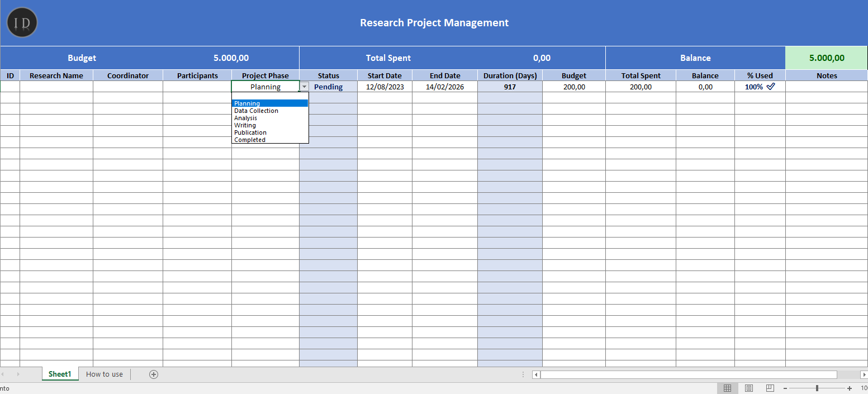
Task: Select the 0,00 total spent summary value
Action: (x=542, y=58)
